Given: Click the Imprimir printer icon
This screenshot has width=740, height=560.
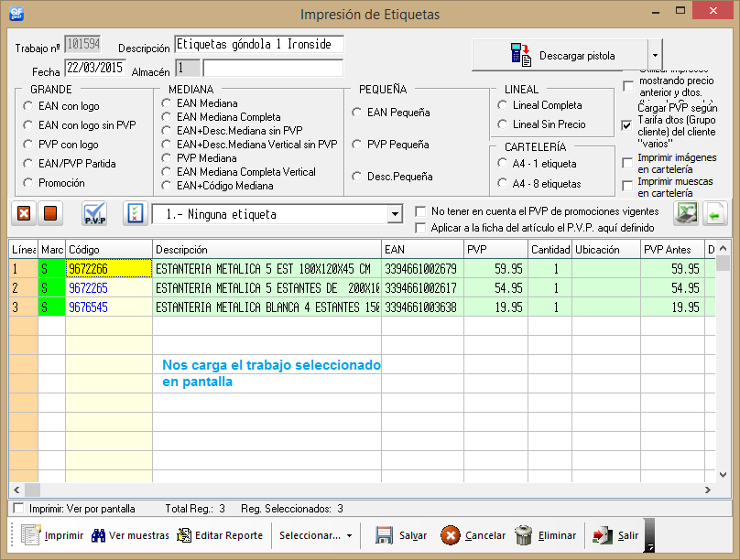Looking at the screenshot, I should 30,535.
